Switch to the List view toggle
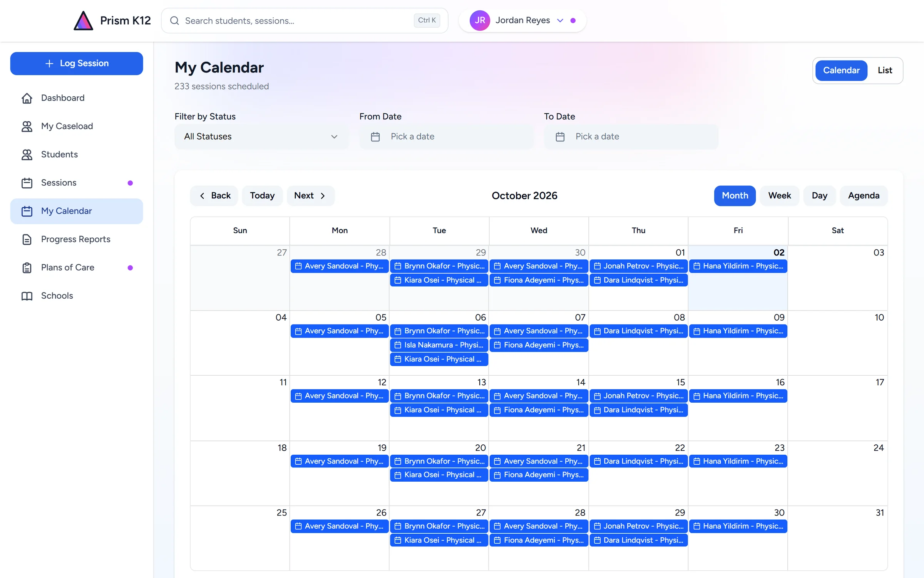924x578 pixels. pyautogui.click(x=885, y=70)
